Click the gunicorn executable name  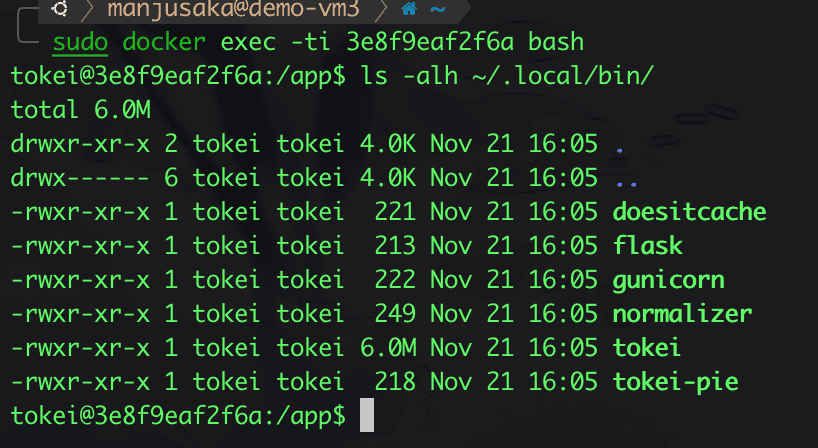666,280
